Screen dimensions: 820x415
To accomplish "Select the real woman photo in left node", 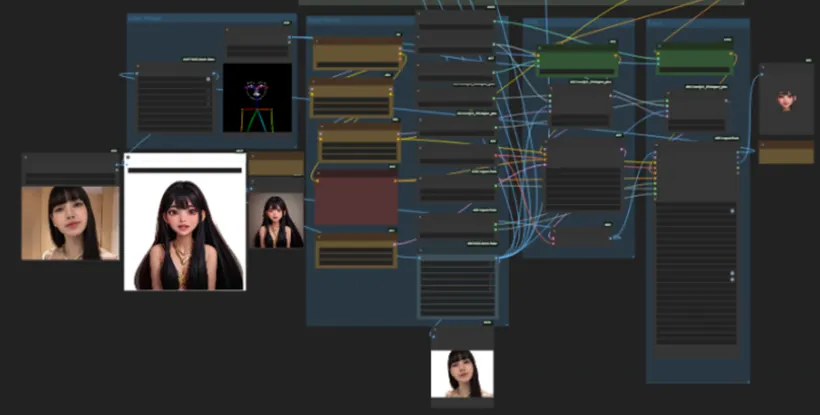I will coord(70,222).
